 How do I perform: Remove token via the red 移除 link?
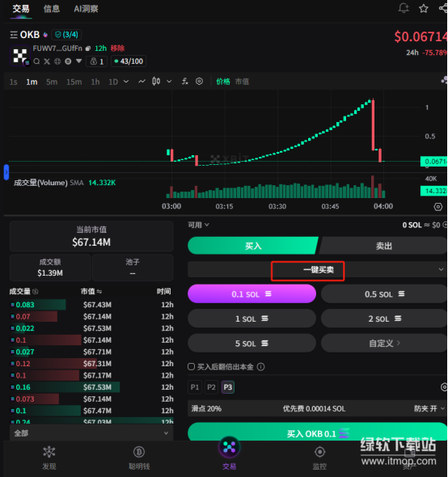(x=117, y=49)
